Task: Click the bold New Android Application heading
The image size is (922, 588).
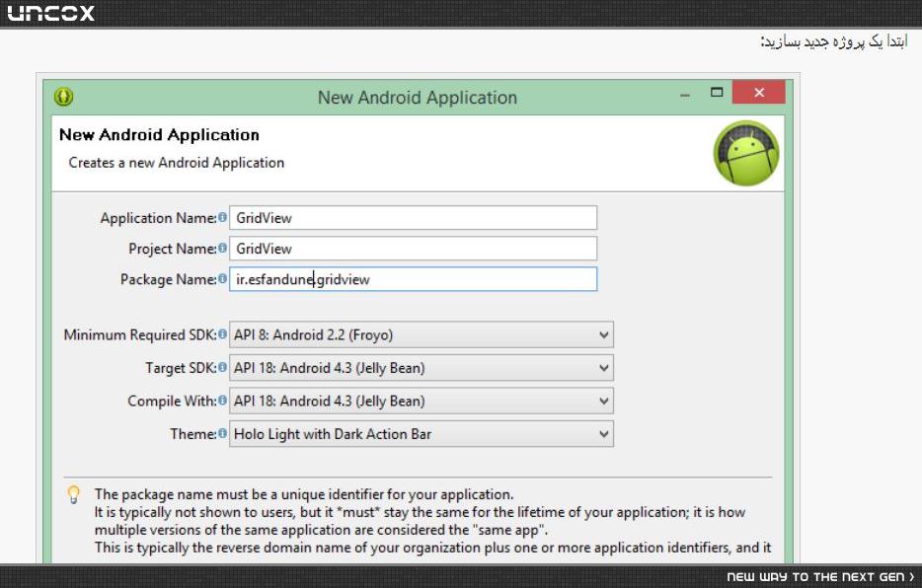Action: pyautogui.click(x=159, y=135)
